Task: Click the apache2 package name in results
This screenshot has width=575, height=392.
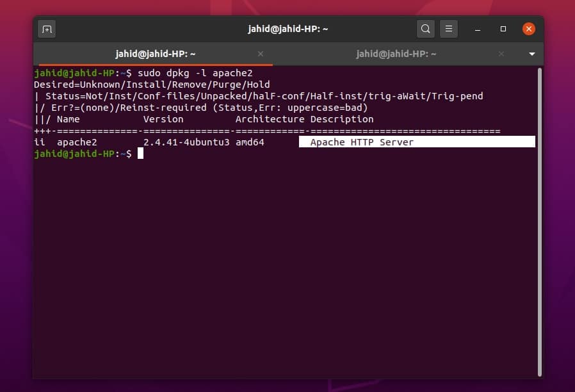Action: pos(77,142)
